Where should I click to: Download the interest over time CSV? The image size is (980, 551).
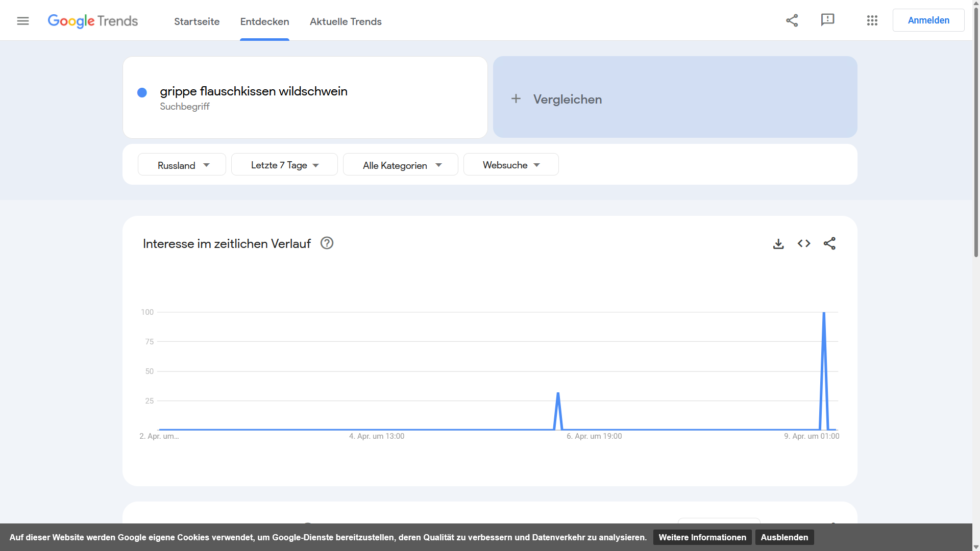pos(778,244)
